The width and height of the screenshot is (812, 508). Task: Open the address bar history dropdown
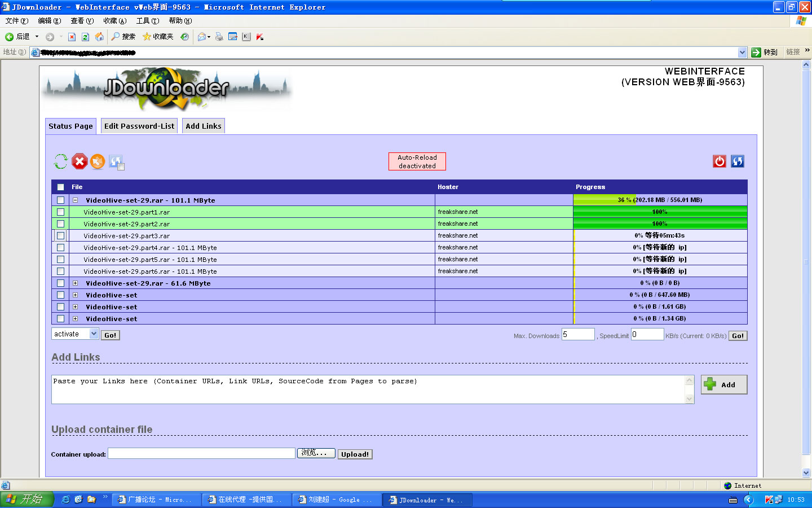(742, 52)
